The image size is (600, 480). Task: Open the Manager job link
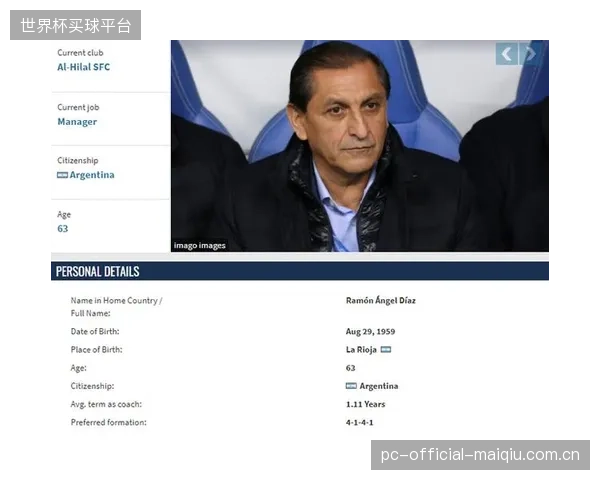[77, 122]
